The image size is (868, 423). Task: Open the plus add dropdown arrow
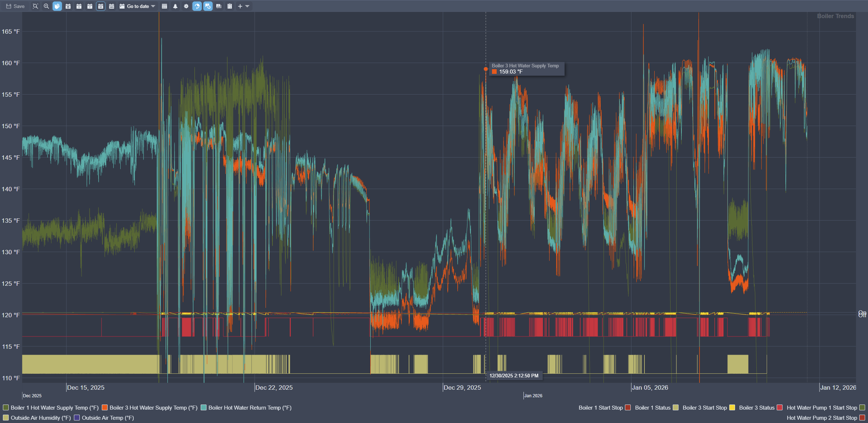pos(247,6)
